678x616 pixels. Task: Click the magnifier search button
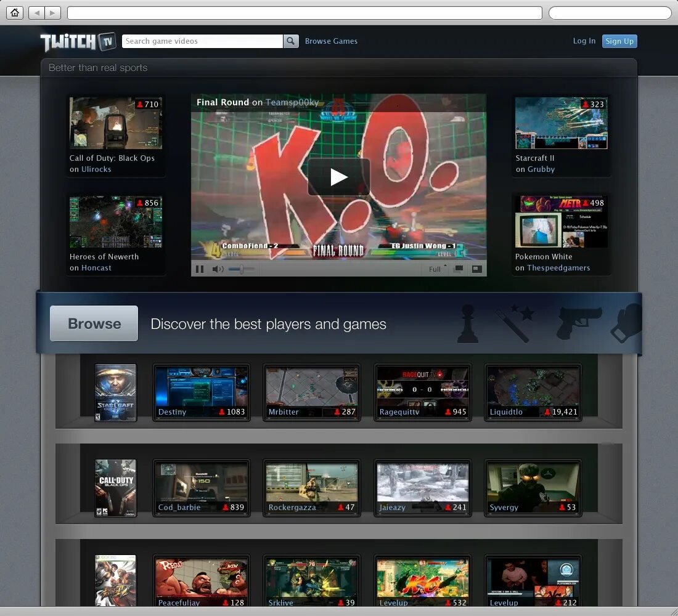pyautogui.click(x=291, y=41)
